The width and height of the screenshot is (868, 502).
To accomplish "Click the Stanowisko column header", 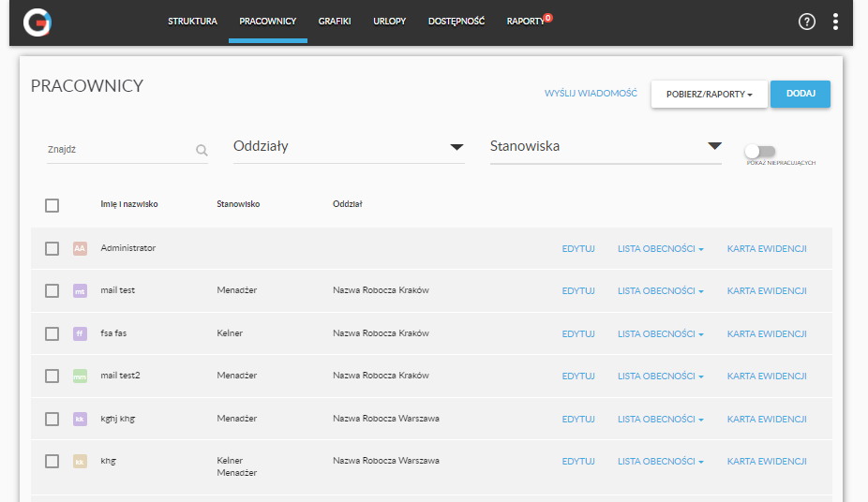I will [x=238, y=204].
